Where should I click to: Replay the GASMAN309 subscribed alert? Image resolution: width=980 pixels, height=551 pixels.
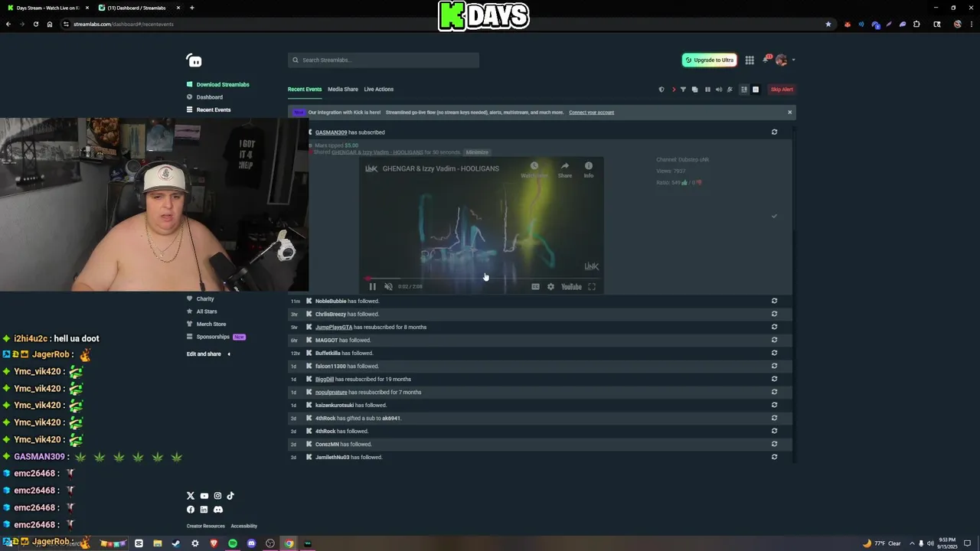pyautogui.click(x=774, y=132)
